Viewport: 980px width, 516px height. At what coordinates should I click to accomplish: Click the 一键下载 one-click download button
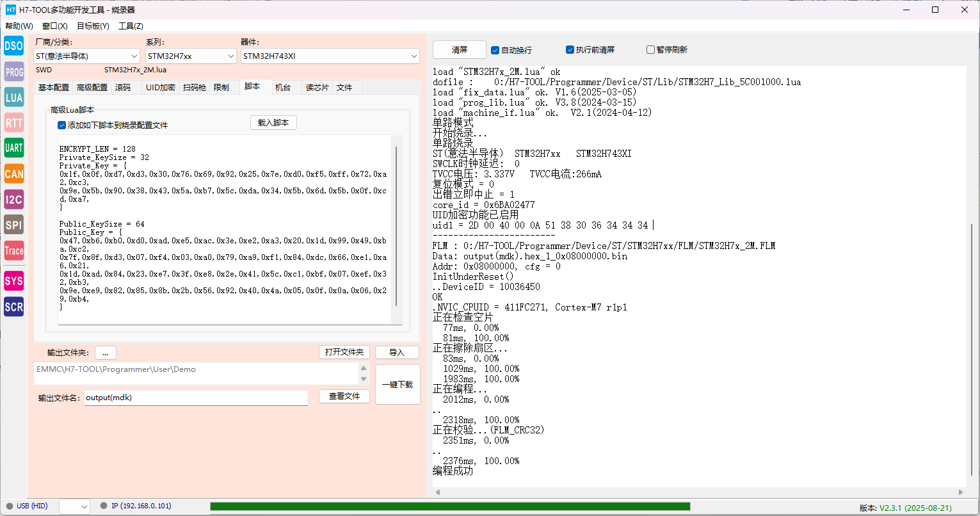398,385
